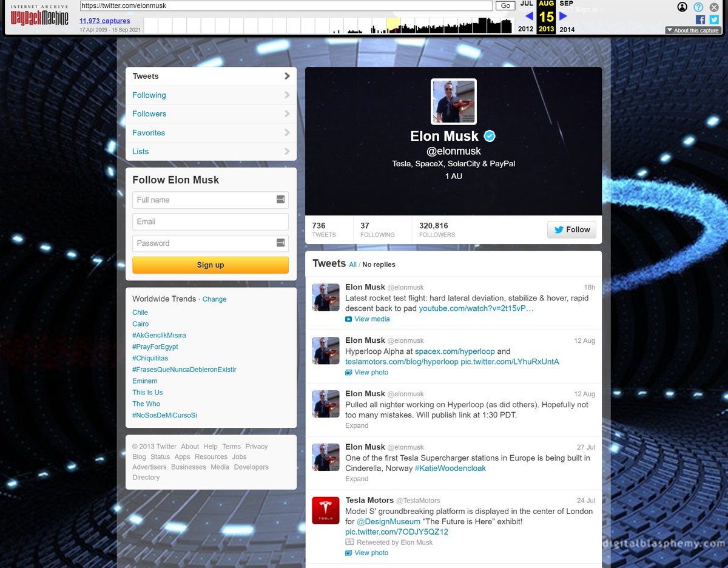
Task: Open the Cairo trend
Action: [140, 324]
